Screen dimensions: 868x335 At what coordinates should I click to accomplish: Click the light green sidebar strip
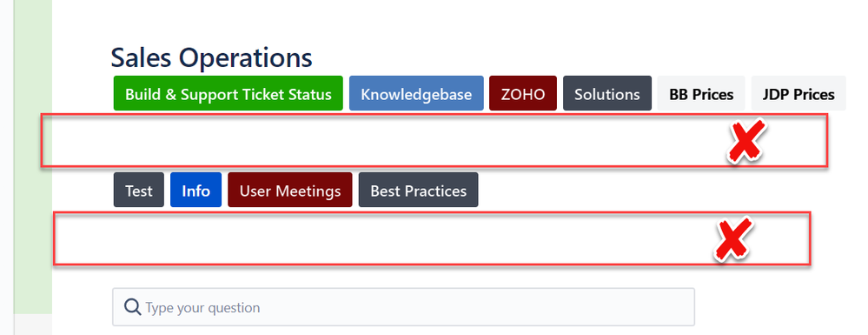coord(33,157)
